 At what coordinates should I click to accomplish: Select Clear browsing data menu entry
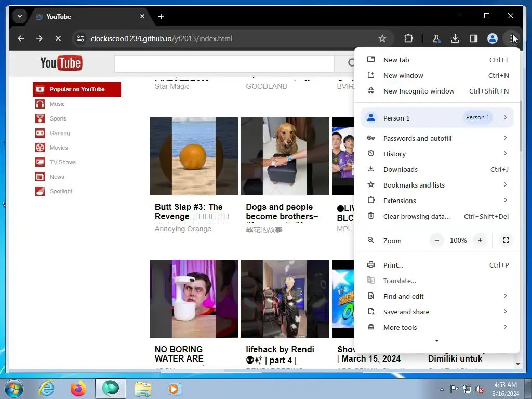pyautogui.click(x=437, y=216)
